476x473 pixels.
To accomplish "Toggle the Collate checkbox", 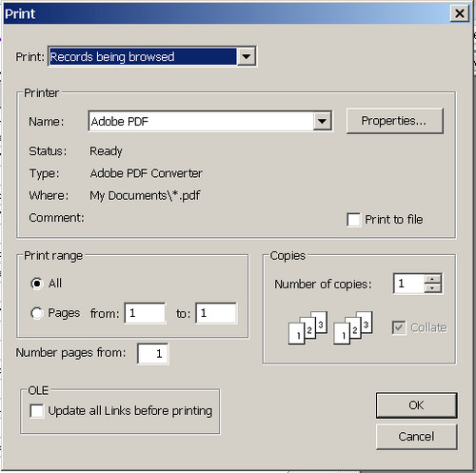I will click(399, 327).
